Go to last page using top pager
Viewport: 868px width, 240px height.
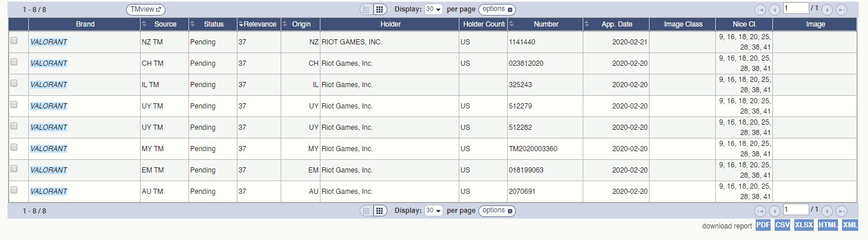(841, 9)
